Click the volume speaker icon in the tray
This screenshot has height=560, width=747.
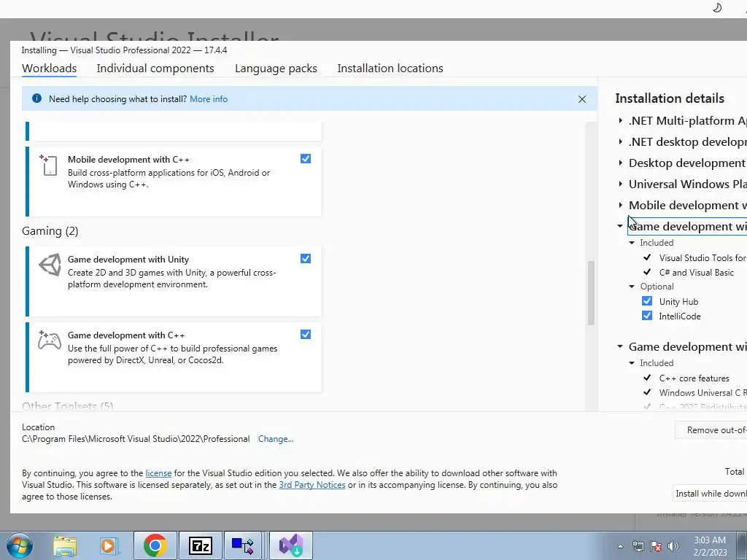coord(673,546)
